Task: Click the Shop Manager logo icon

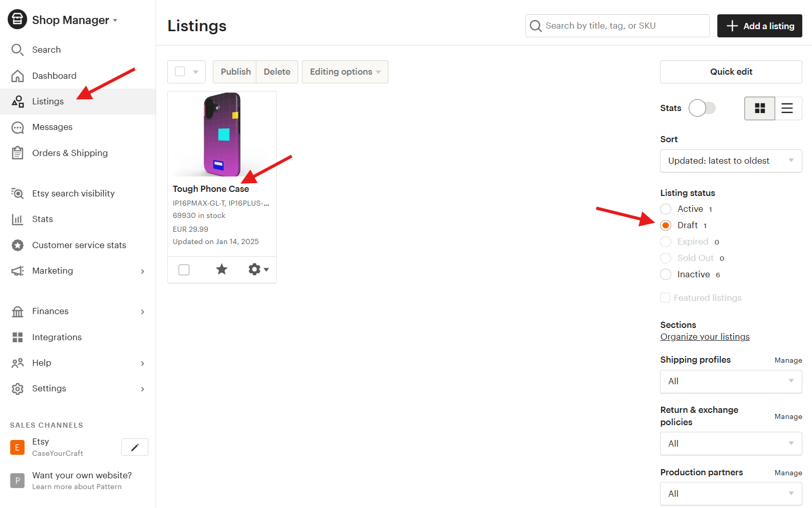Action: point(17,20)
